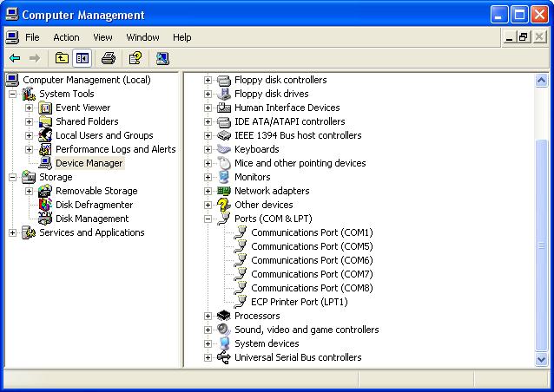This screenshot has height=392, width=554.
Task: Click the IEEE 1394 Bus host controllers icon
Action: (x=224, y=135)
